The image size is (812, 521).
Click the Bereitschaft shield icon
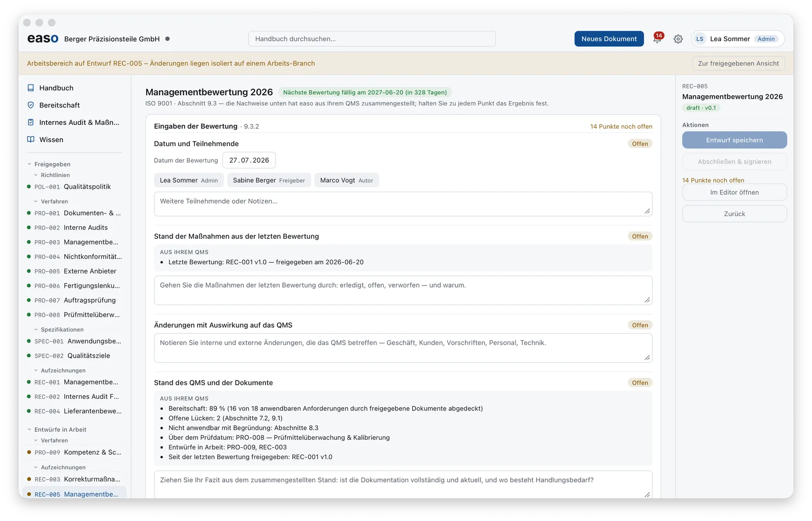pyautogui.click(x=31, y=105)
